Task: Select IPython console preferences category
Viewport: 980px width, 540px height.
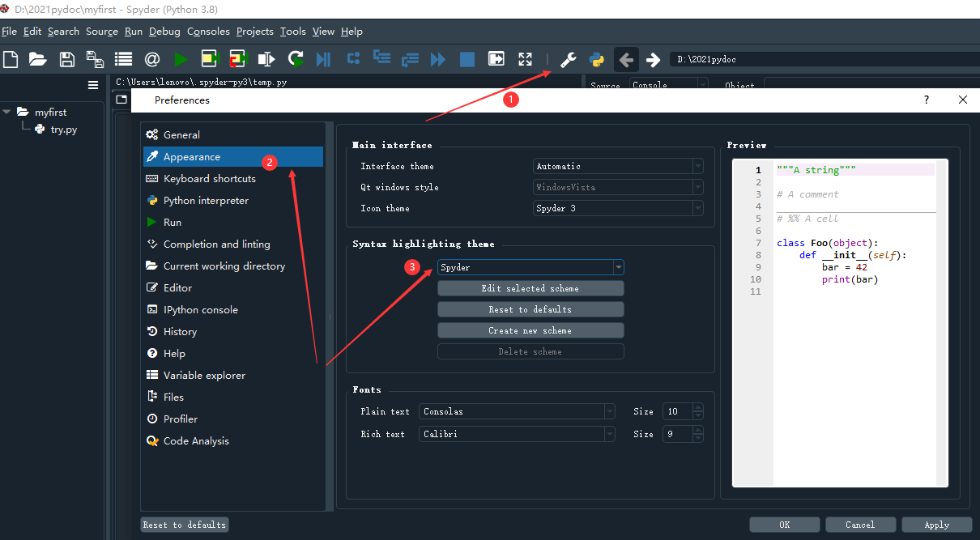Action: [232, 310]
